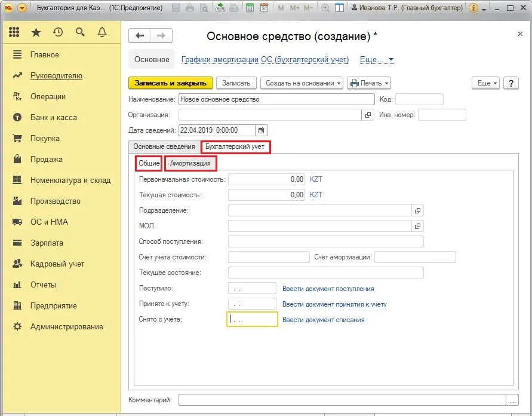
Task: Open the History clock icon
Action: coord(58,32)
